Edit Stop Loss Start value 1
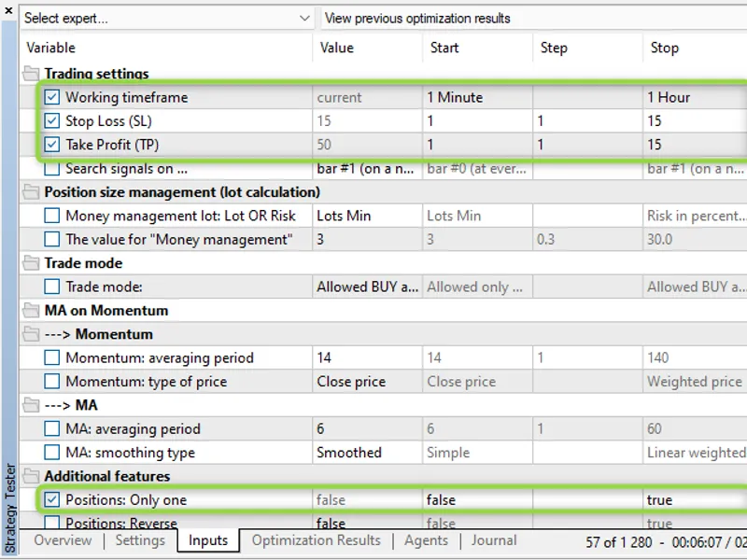 point(478,121)
